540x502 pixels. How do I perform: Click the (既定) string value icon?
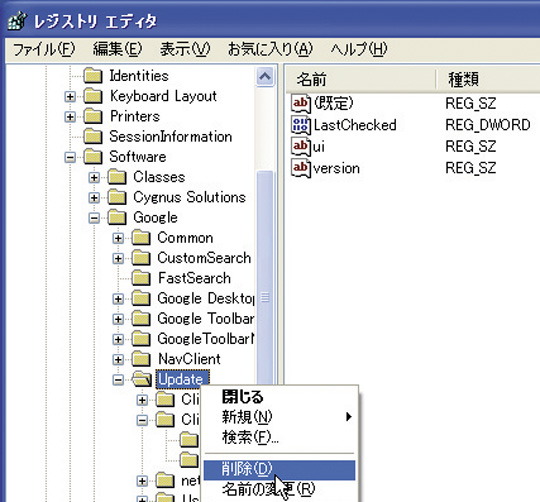pos(301,103)
